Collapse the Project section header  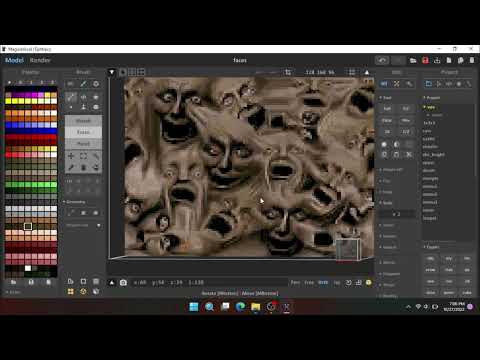point(432,98)
